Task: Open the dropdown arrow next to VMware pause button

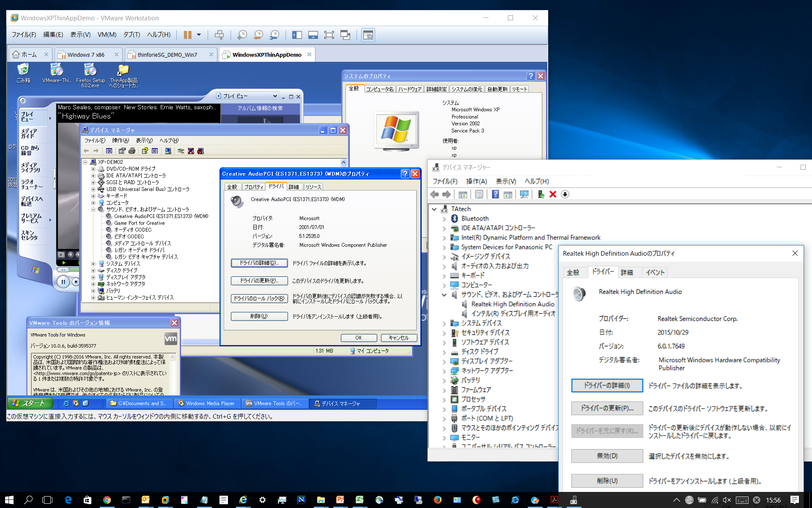Action: [x=199, y=35]
